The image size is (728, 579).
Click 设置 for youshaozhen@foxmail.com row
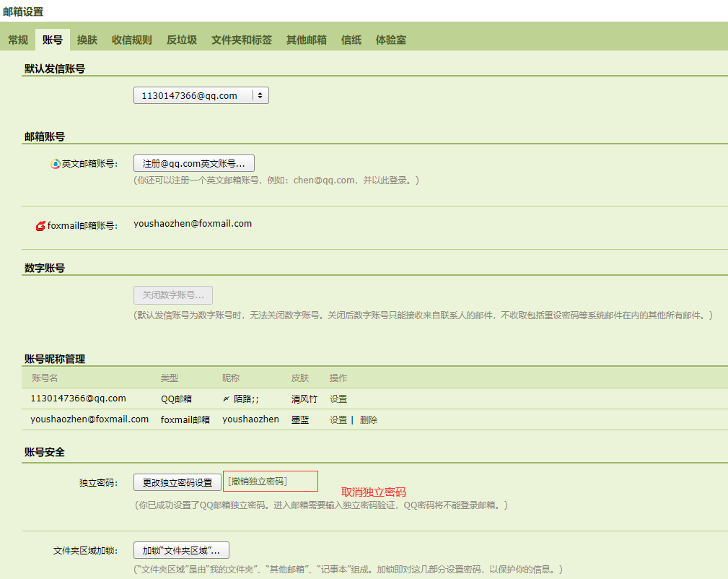pos(338,419)
